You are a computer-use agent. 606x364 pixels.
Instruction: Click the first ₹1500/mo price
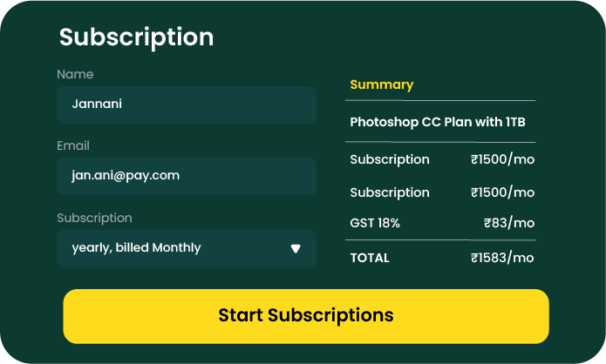pyautogui.click(x=502, y=160)
